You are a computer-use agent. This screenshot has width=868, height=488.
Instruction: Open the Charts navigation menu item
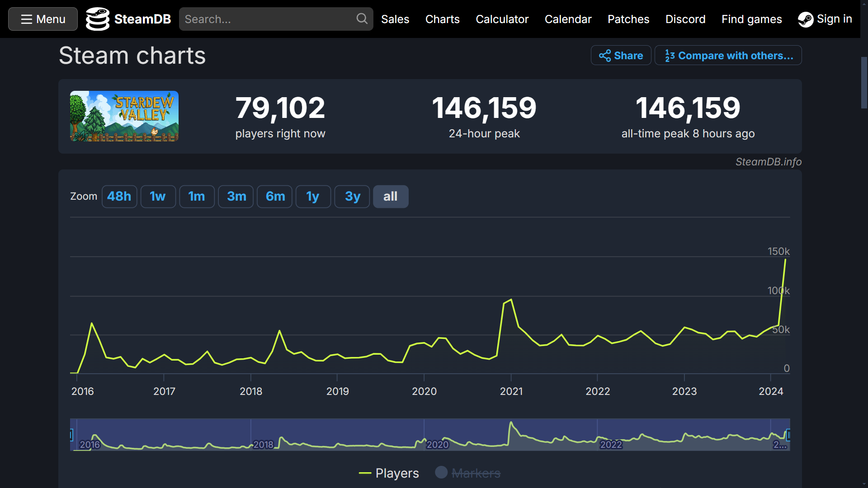pos(442,19)
